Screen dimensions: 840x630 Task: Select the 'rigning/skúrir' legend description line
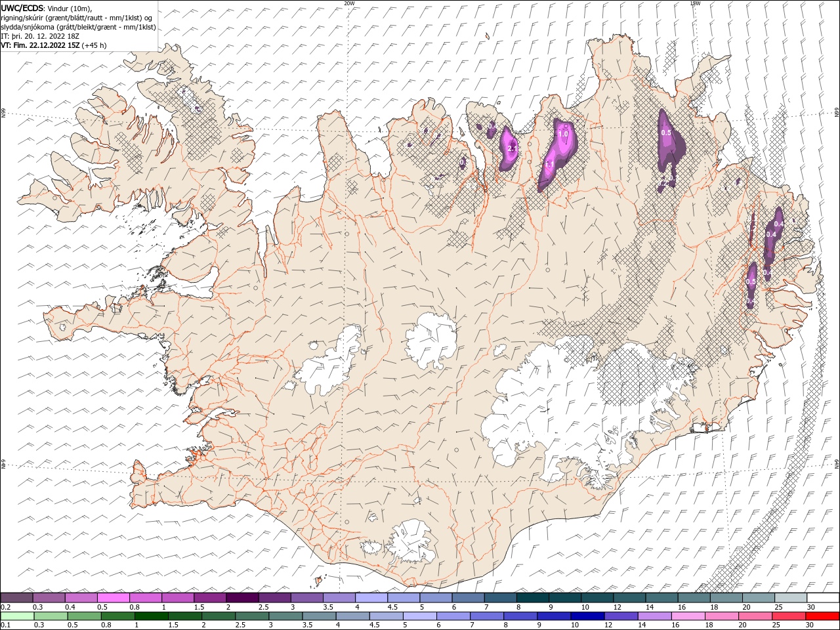coord(76,18)
